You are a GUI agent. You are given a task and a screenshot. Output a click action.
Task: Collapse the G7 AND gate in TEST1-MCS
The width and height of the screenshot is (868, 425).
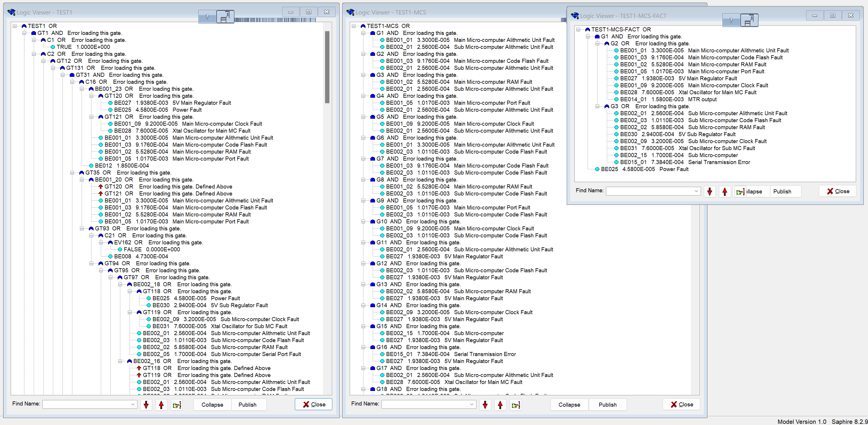pyautogui.click(x=363, y=159)
